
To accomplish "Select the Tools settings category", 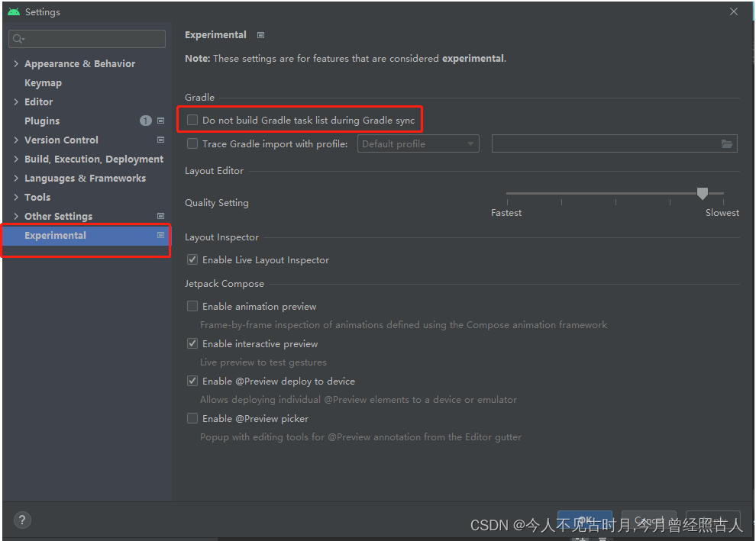I will click(39, 197).
